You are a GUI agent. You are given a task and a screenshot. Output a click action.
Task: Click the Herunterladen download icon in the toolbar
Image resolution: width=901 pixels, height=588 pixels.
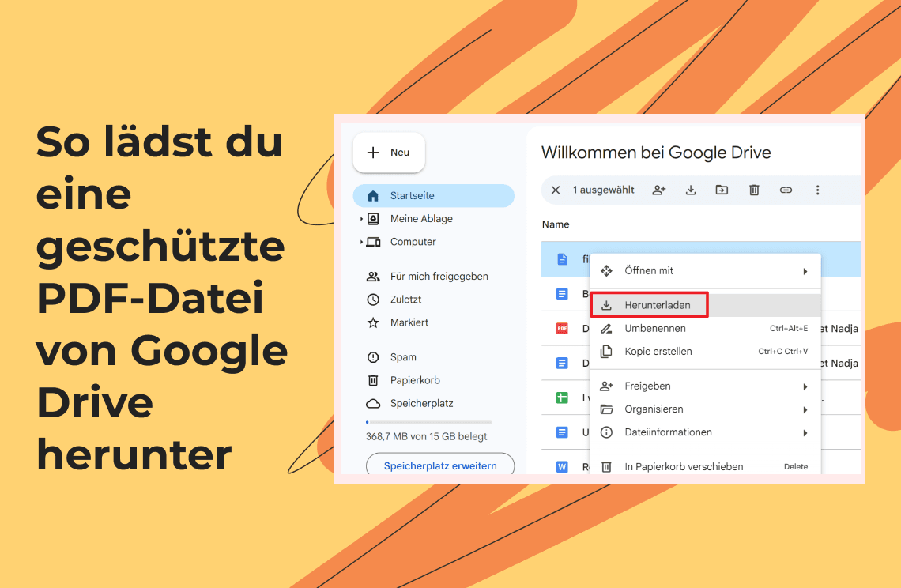click(x=690, y=190)
